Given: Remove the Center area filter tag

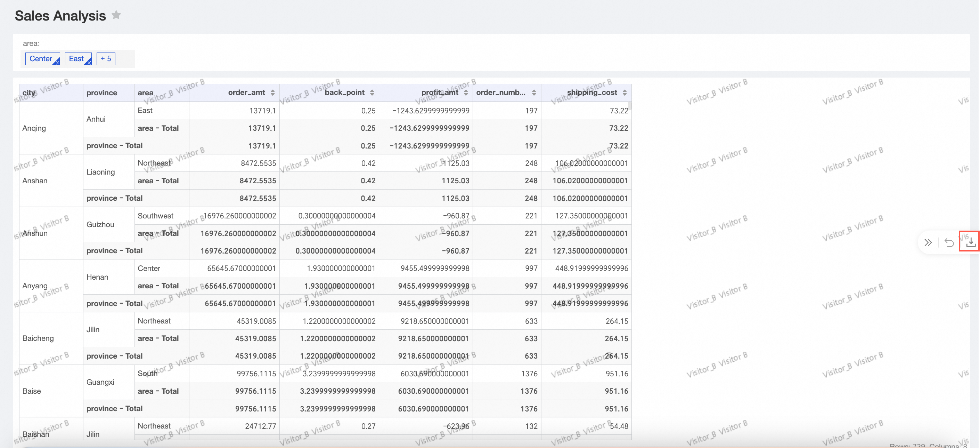Looking at the screenshot, I should tap(57, 63).
